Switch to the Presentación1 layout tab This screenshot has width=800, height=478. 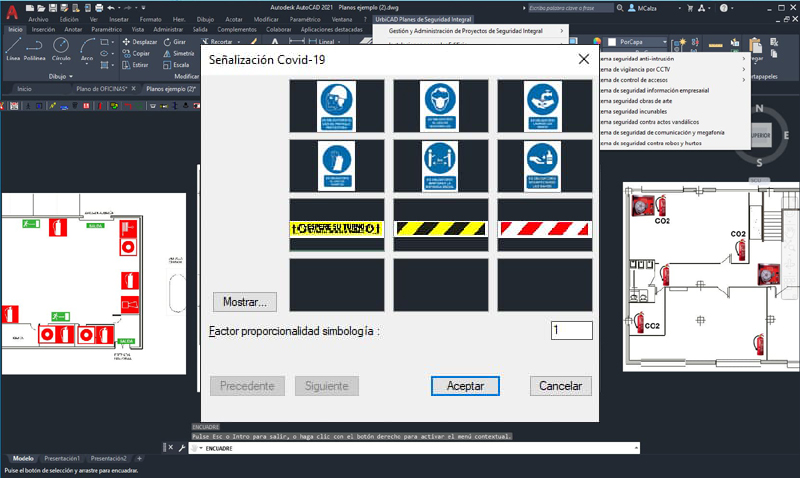tap(62, 458)
